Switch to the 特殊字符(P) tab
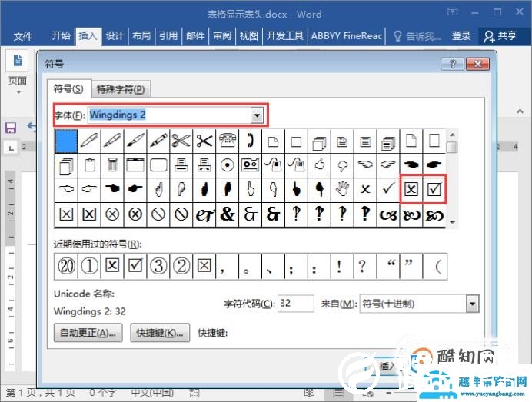 121,90
